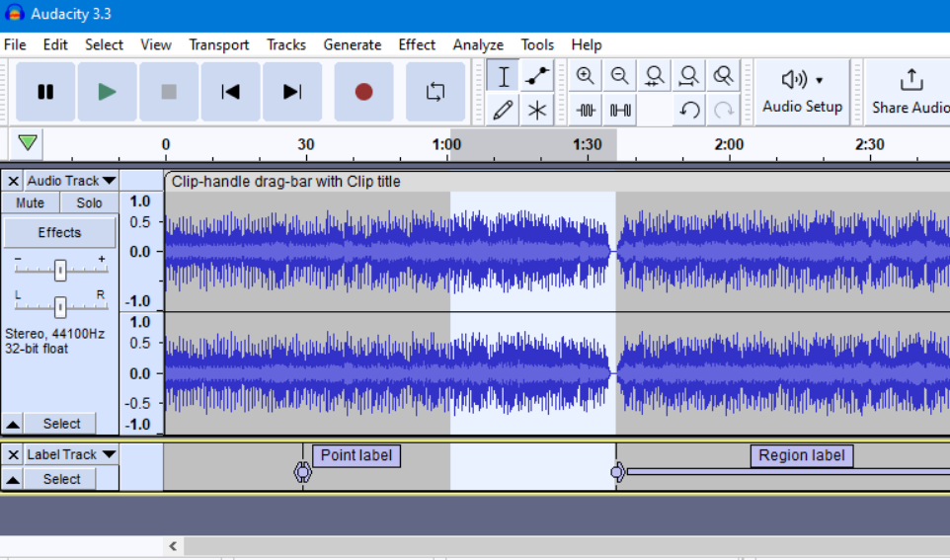Click the Zoom Toggle icon

click(x=723, y=76)
